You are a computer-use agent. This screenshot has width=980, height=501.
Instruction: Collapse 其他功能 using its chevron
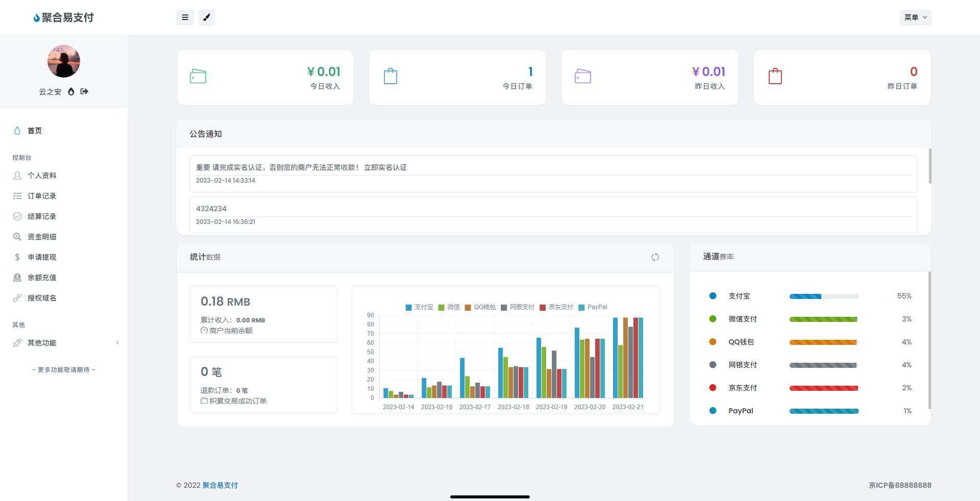coord(117,343)
